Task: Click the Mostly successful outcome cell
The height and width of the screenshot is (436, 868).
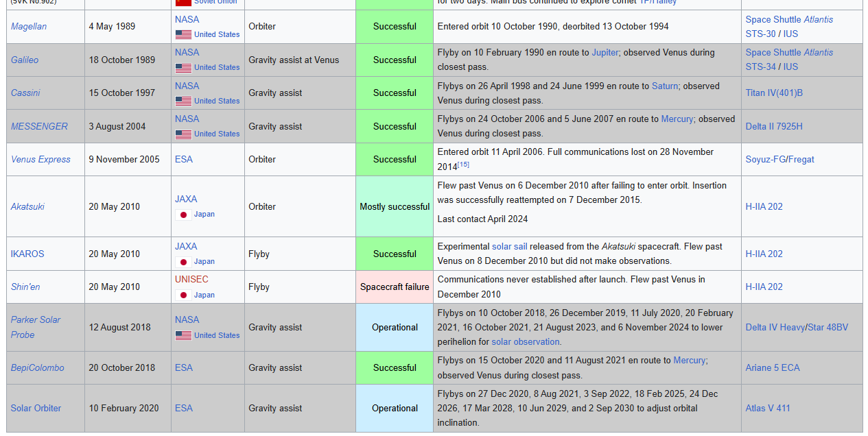Action: (395, 206)
